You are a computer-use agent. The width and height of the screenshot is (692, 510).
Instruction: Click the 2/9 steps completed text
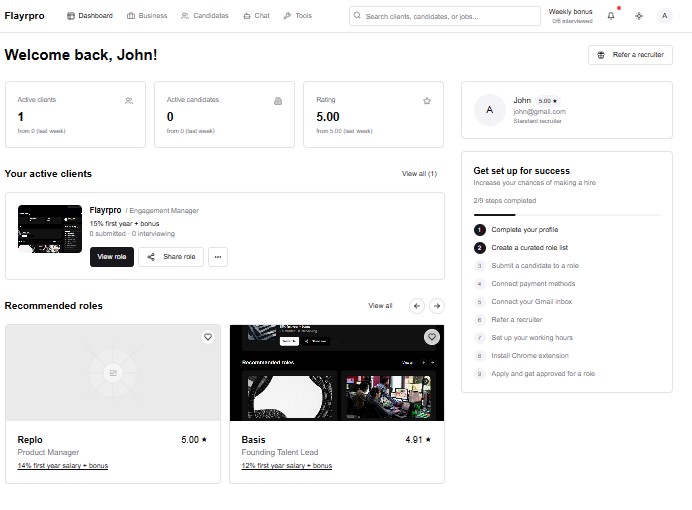(x=505, y=201)
